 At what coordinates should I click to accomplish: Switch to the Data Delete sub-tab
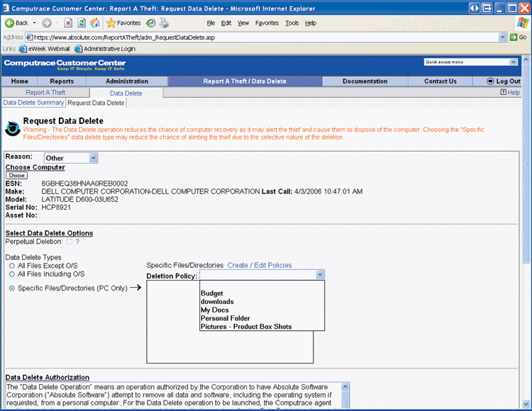tap(126, 93)
